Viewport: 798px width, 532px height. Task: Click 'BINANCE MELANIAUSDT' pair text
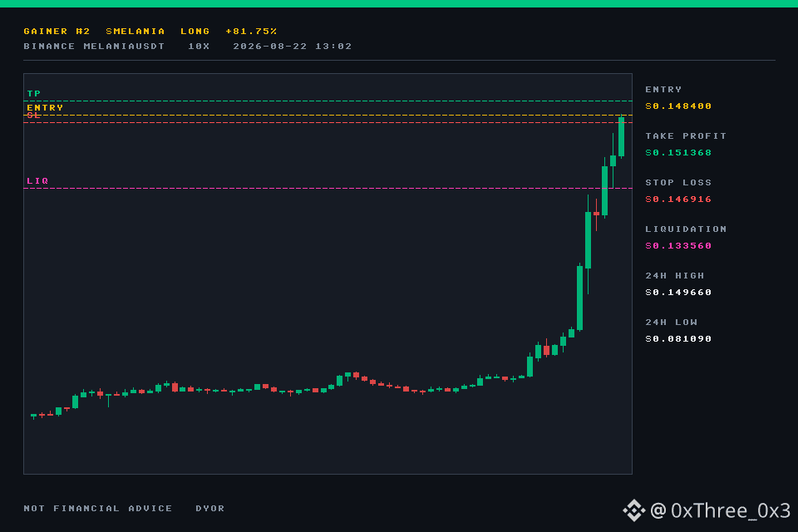pos(94,47)
